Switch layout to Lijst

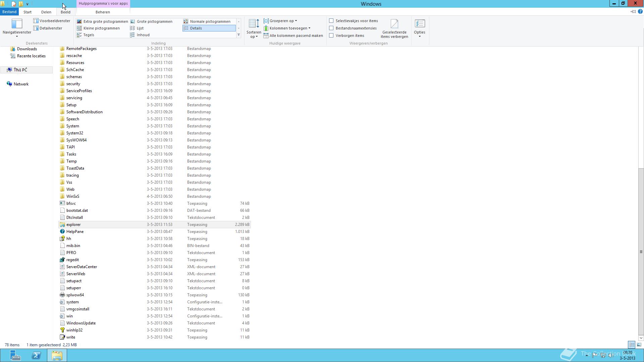(137, 28)
